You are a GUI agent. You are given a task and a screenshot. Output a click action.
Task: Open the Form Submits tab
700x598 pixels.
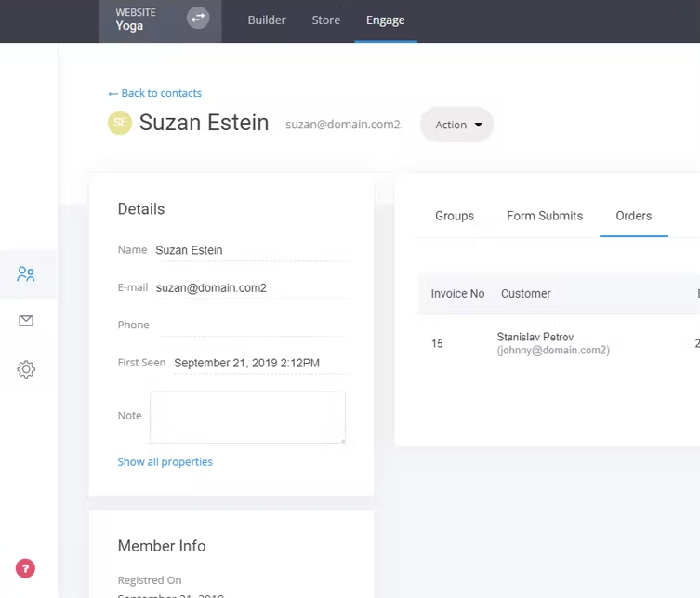[x=545, y=216]
